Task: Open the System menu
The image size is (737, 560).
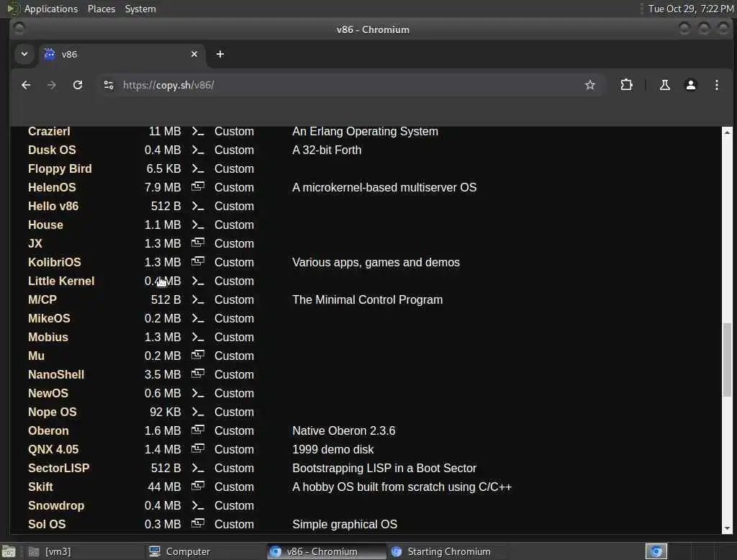Action: click(x=140, y=9)
